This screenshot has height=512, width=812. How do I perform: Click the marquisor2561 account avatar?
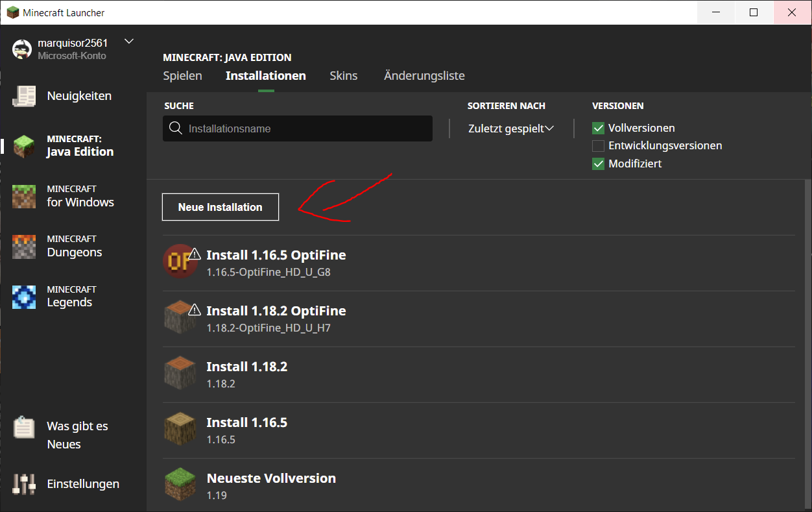coord(23,49)
